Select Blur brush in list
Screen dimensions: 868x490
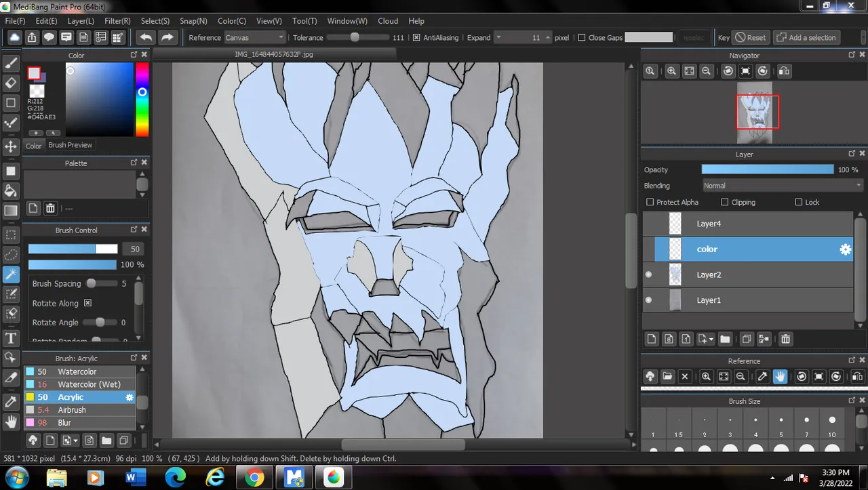click(x=80, y=423)
